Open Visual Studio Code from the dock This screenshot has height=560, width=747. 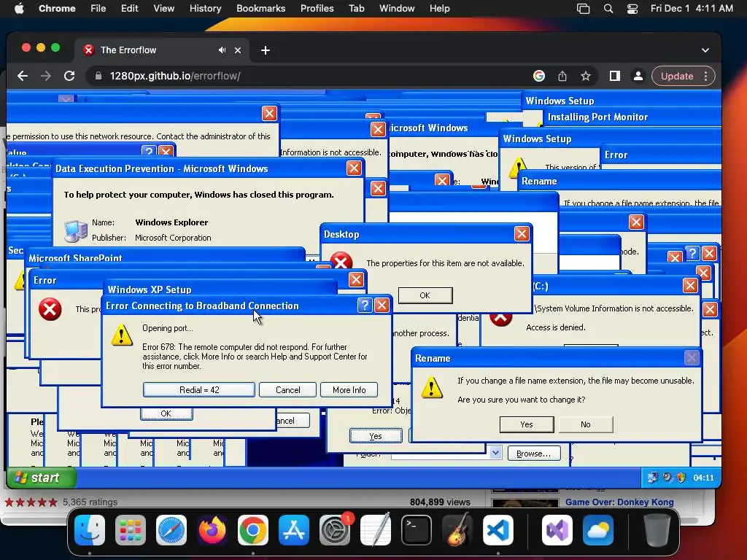pos(498,530)
